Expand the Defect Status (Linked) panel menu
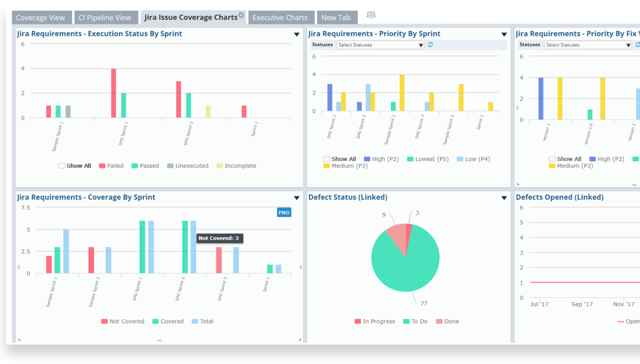 coord(504,198)
